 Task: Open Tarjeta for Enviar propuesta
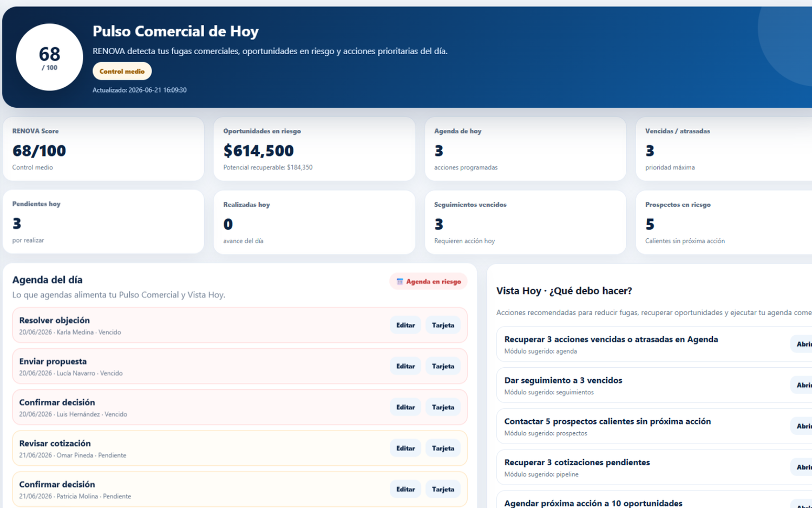[443, 367]
